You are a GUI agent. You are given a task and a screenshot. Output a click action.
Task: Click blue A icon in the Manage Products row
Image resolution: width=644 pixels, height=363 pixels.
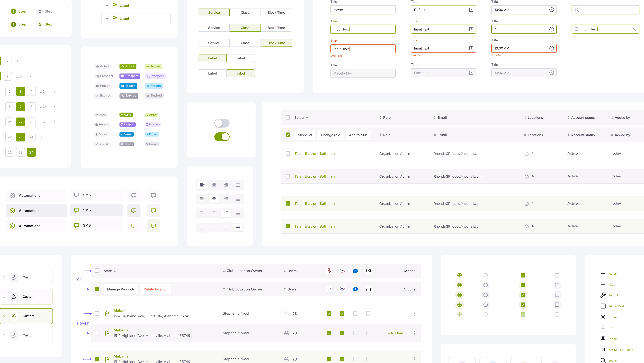point(355,289)
